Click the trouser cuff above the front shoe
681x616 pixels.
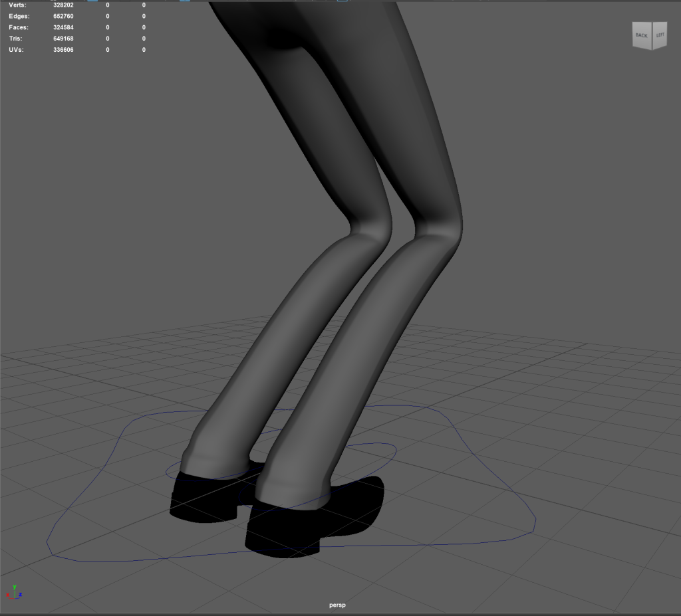coord(293,492)
